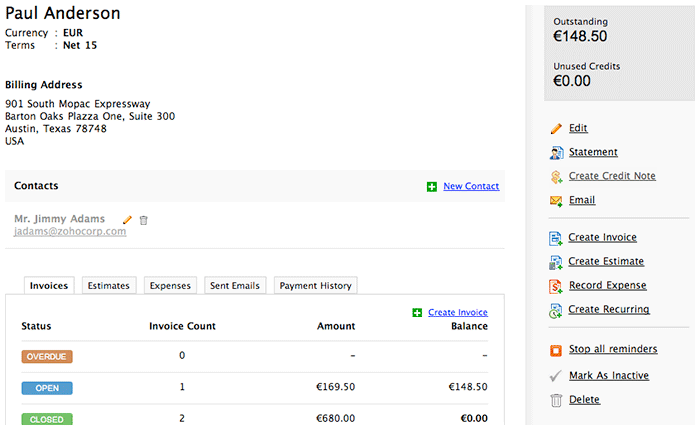Click the Email envelope icon
The image size is (700, 430).
coord(556,201)
